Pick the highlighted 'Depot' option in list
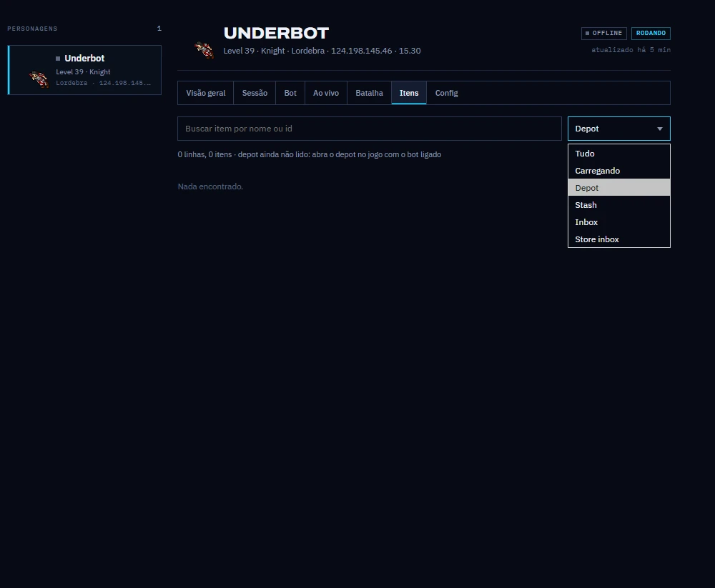 click(618, 188)
